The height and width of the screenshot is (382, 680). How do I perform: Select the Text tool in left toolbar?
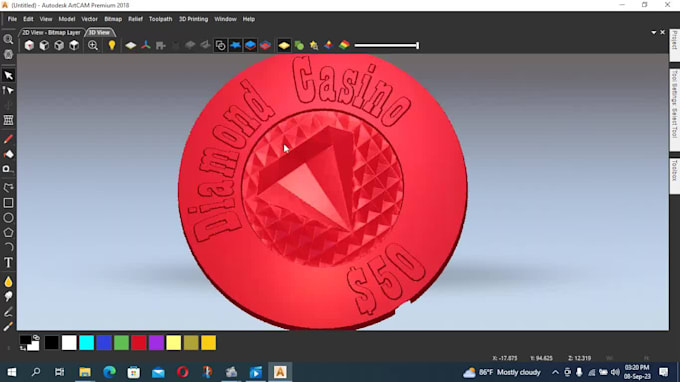[x=8, y=263]
